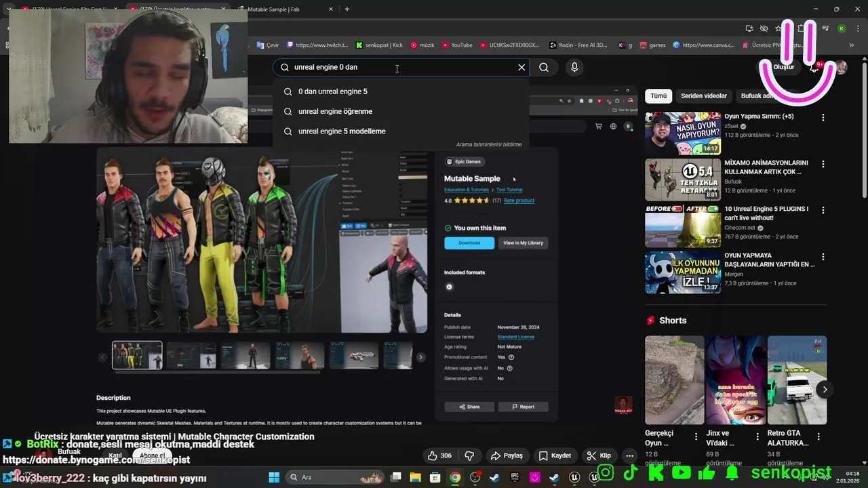
Task: Open the twitch.tv bookmark
Action: (x=317, y=45)
